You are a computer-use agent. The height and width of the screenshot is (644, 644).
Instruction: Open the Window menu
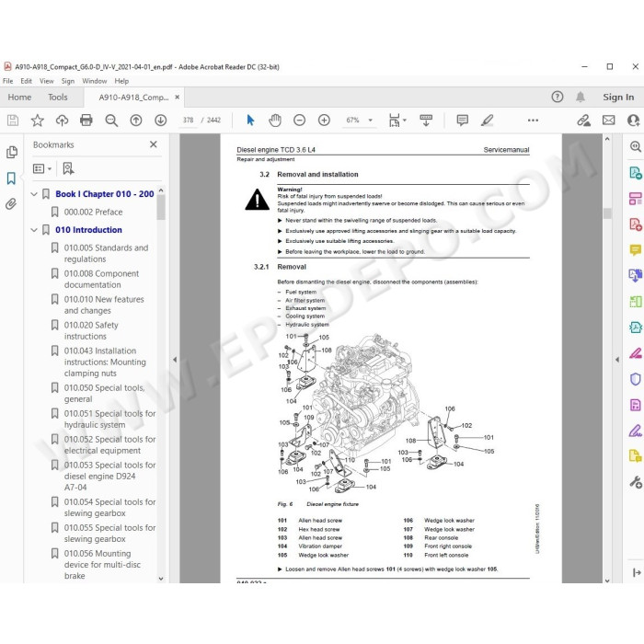[95, 81]
